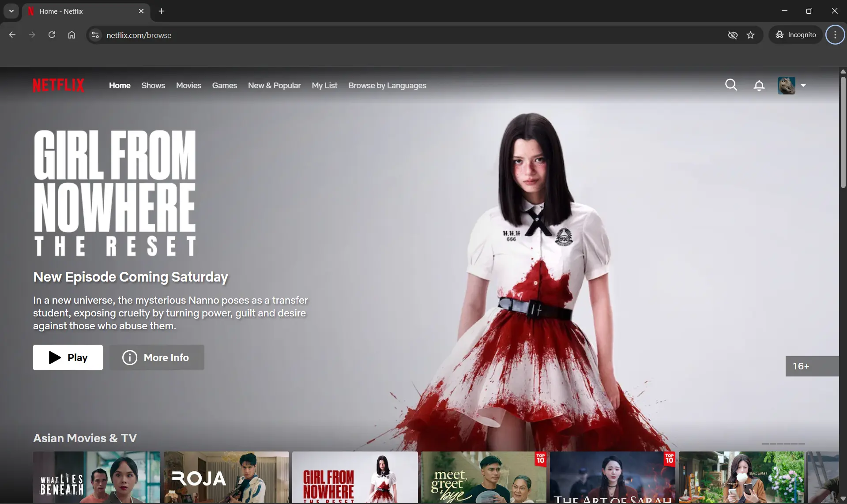
Task: Click the Incognito indicator
Action: 796,35
